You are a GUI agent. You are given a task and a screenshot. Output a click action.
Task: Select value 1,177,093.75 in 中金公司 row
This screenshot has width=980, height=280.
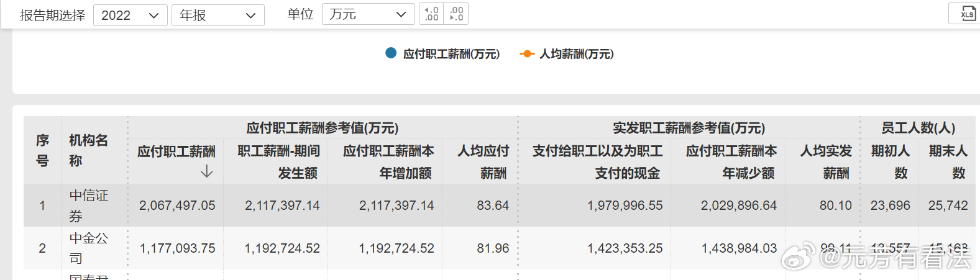tap(178, 248)
